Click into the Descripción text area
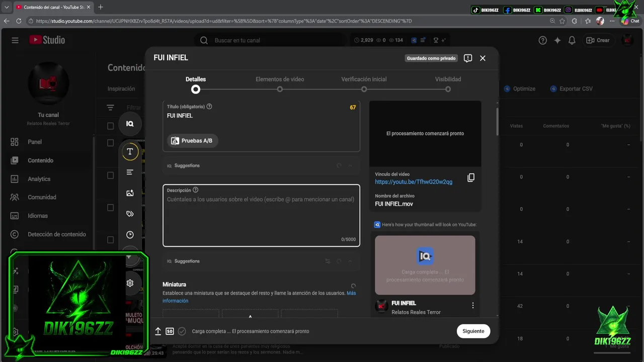Viewport: 644px width, 362px height. (x=261, y=216)
